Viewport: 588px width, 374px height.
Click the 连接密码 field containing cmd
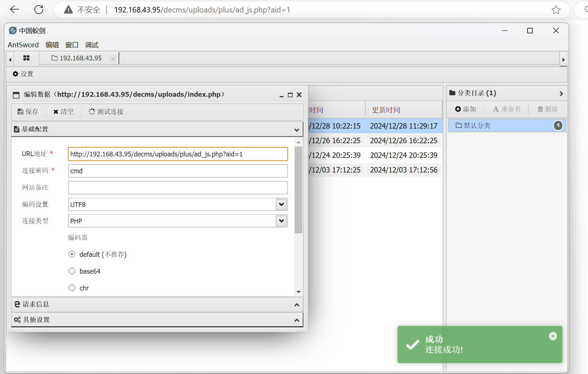point(178,171)
